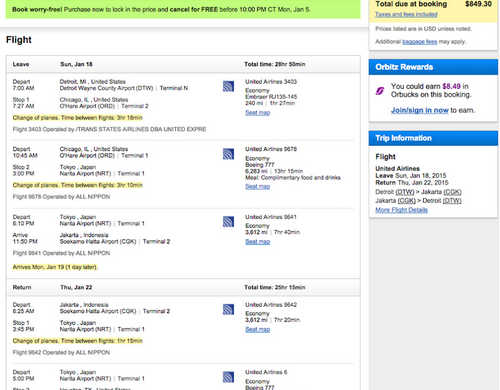This screenshot has width=500, height=390.
Task: View Seat map for flight 9642
Action: [258, 330]
